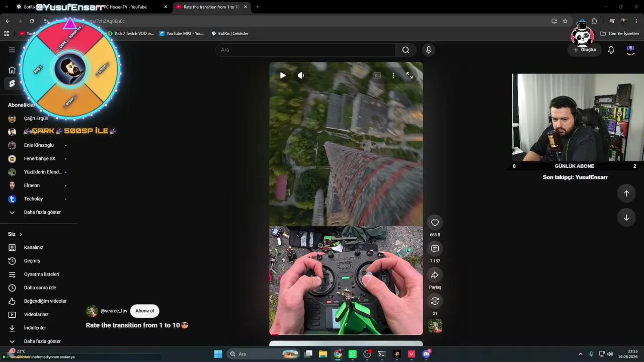The width and height of the screenshot is (644, 362).
Task: Open the browser extensions puzzle icon
Action: click(x=594, y=21)
